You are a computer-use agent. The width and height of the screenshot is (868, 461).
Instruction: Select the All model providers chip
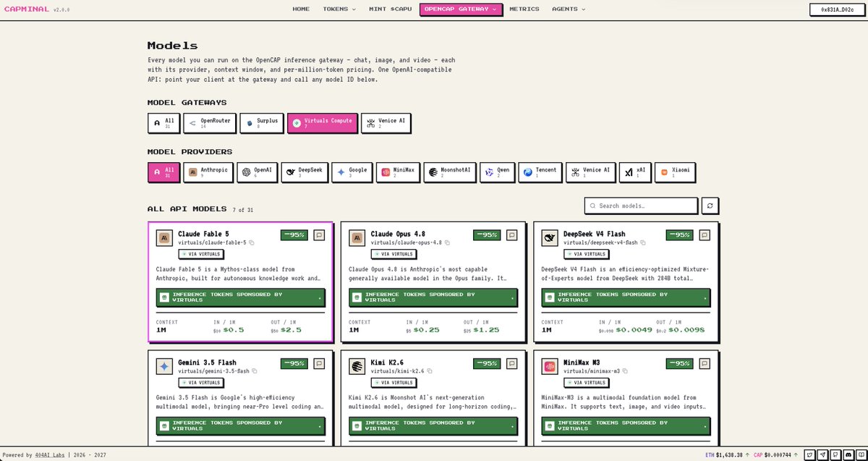[163, 172]
